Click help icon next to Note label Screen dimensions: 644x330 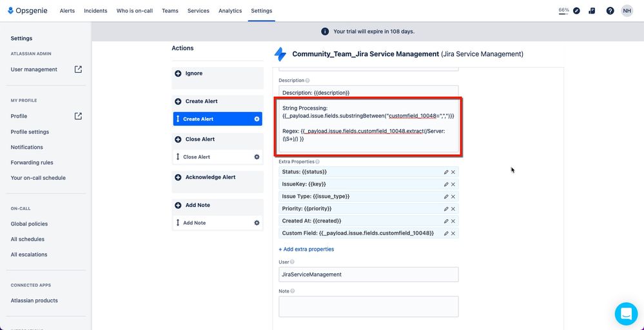click(293, 291)
